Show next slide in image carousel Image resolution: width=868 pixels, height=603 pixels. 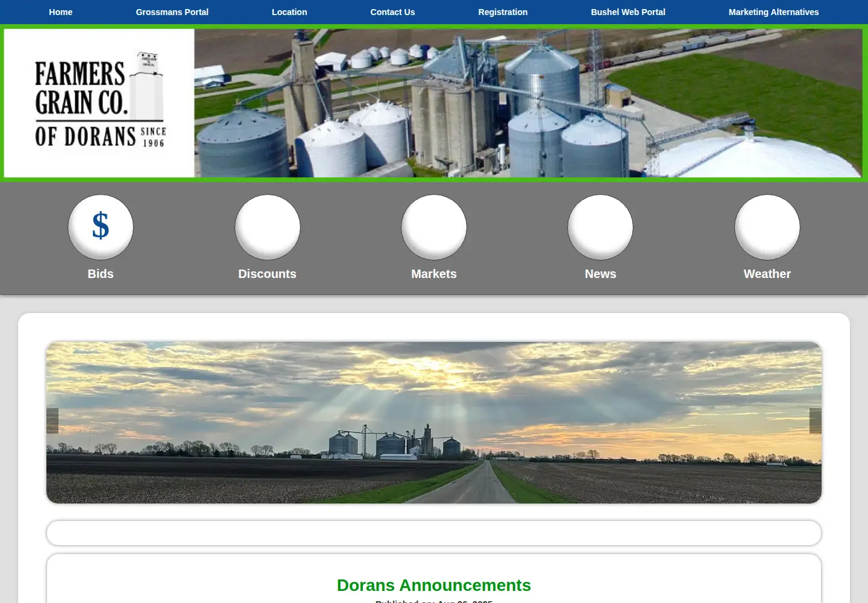tap(816, 421)
